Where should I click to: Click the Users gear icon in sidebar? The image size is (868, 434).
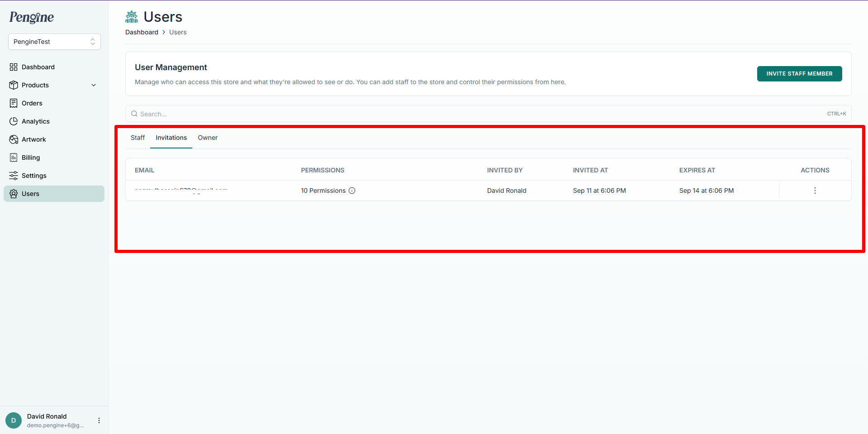(x=14, y=194)
